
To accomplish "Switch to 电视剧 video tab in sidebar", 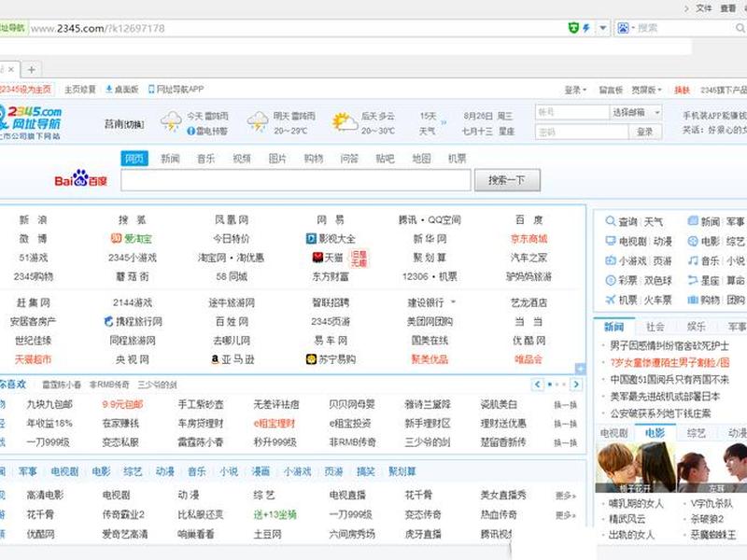I will pyautogui.click(x=614, y=433).
